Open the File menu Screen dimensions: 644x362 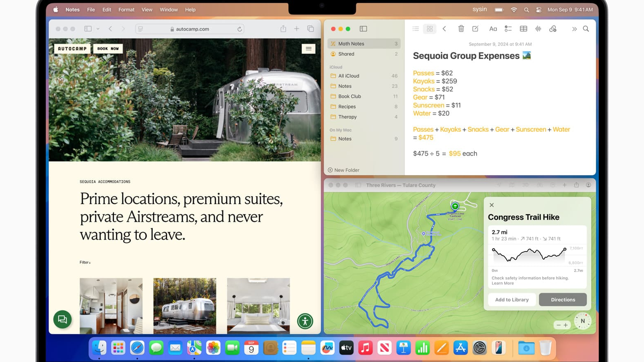(x=91, y=9)
